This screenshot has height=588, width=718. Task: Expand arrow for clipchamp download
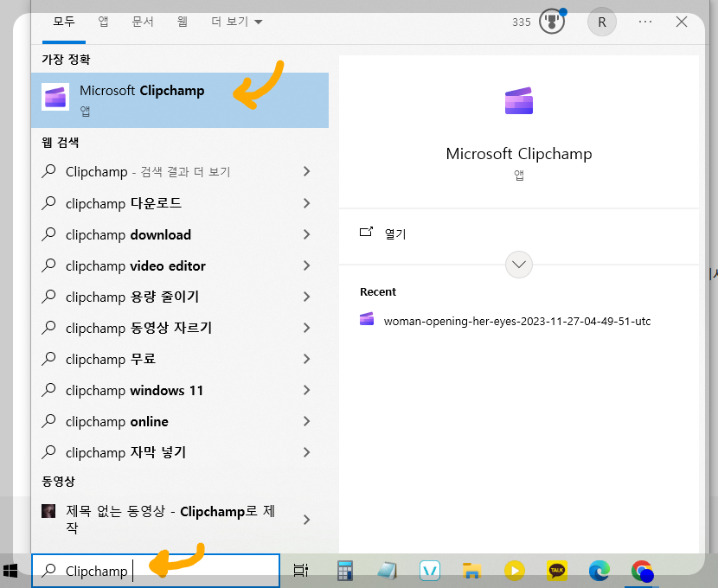[x=307, y=234]
